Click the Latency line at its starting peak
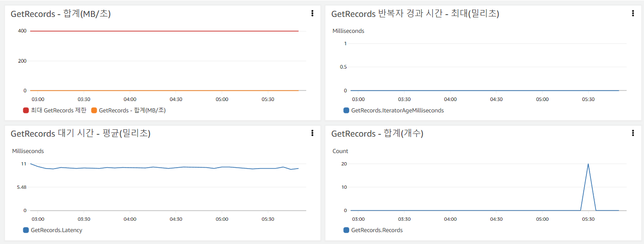 point(31,164)
